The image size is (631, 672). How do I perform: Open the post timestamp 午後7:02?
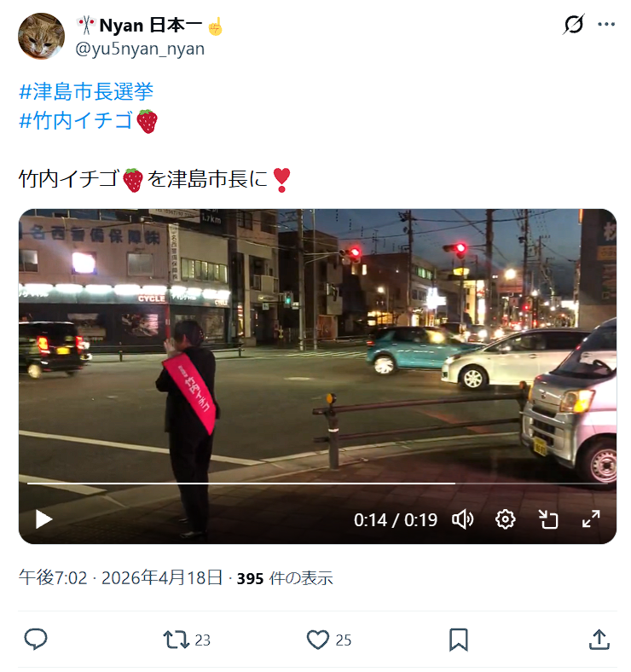tap(53, 577)
